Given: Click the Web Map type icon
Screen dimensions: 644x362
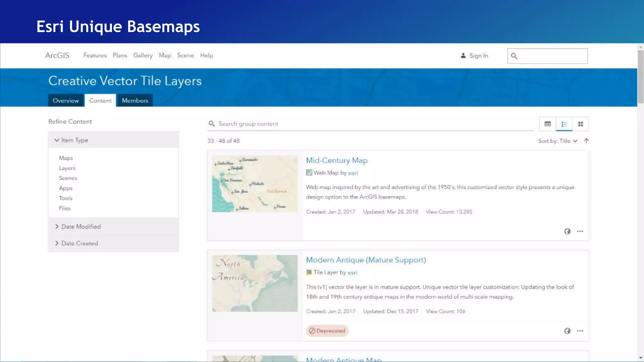Looking at the screenshot, I should pos(309,173).
